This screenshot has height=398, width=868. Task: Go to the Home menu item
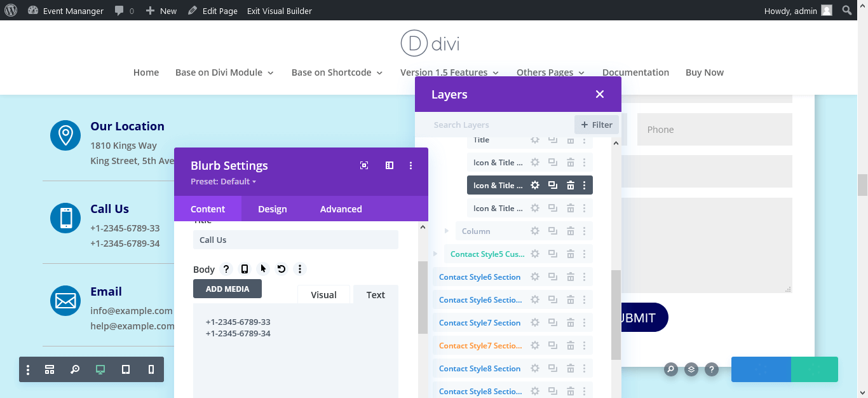coord(146,72)
